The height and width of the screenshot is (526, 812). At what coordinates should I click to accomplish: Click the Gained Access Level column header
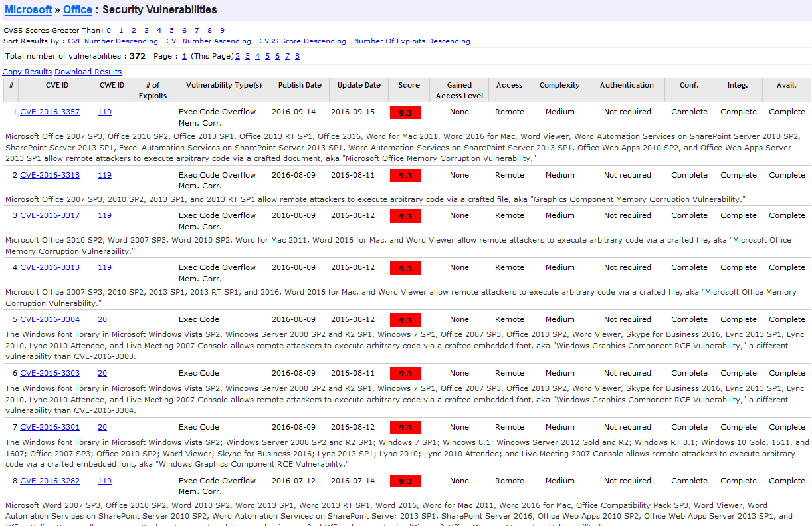[x=459, y=90]
